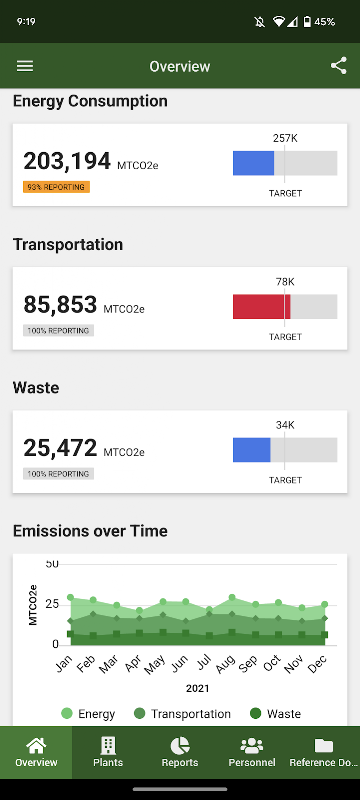This screenshot has width=360, height=800.
Task: Open the Transportation 85,853 MTCO2e card
Action: pos(180,308)
